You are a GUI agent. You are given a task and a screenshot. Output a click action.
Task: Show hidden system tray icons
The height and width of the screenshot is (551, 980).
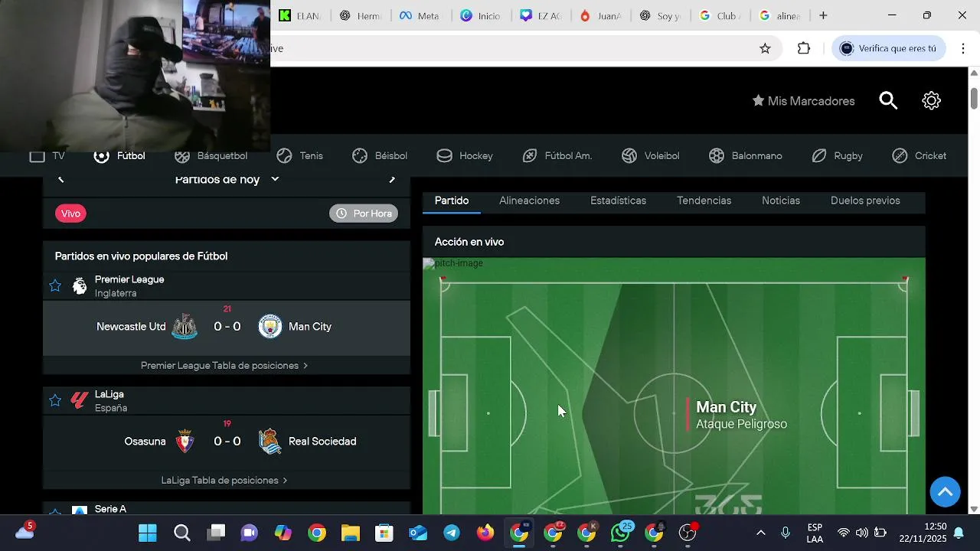[760, 533]
